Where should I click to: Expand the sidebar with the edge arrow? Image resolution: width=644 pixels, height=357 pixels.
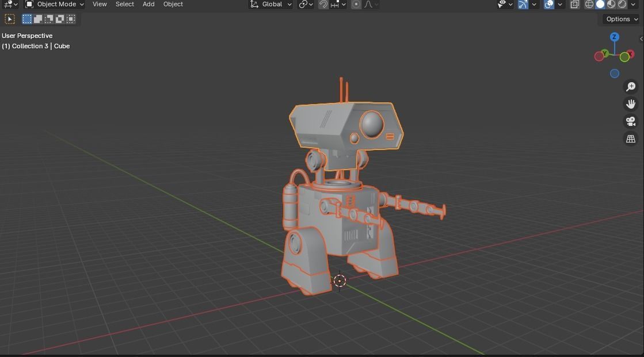(x=641, y=39)
